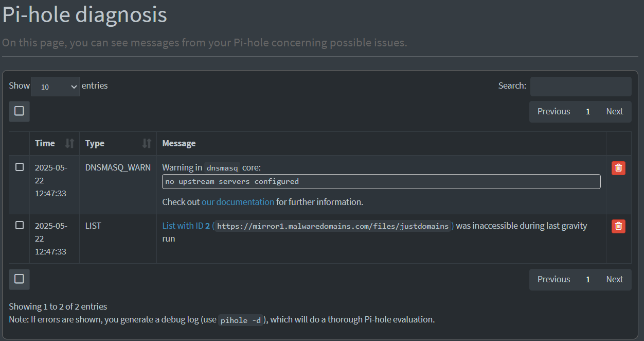Click Previous in the bottom pagination

553,279
